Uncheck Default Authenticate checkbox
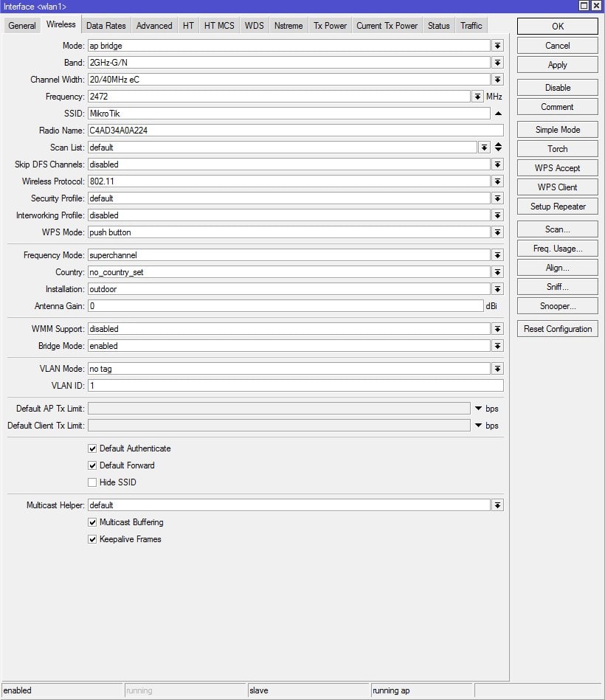Screen dimensions: 605x700 click(92, 448)
